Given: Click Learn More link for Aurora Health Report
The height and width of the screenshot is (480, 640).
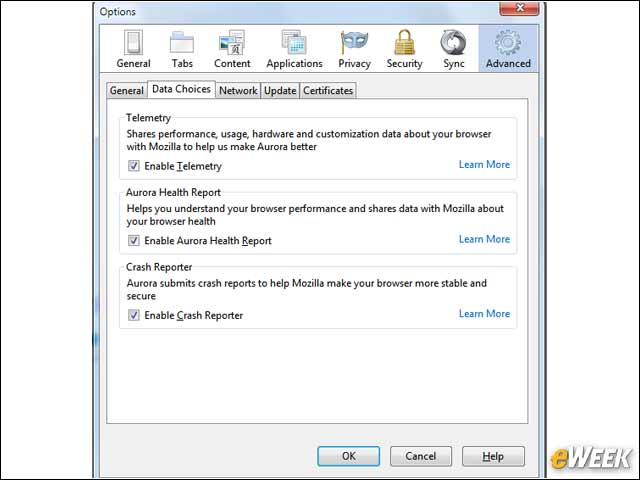Looking at the screenshot, I should 484,239.
